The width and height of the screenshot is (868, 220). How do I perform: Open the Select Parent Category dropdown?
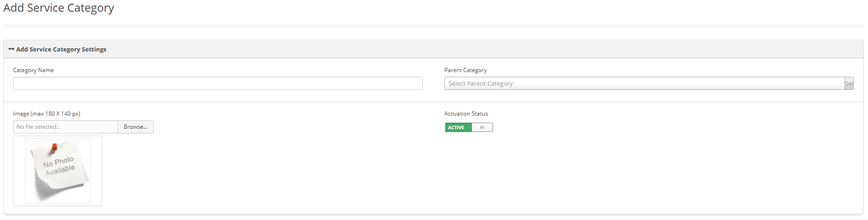pyautogui.click(x=644, y=83)
